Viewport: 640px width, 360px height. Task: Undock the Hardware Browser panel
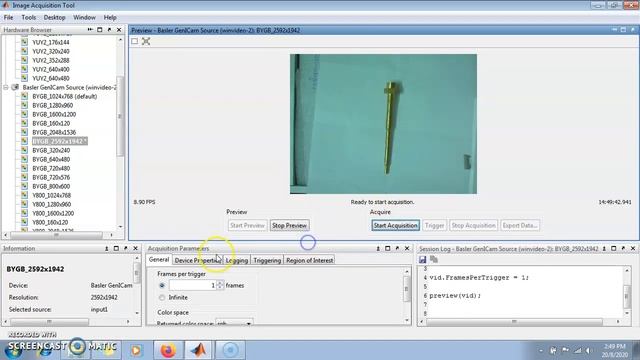tap(109, 30)
